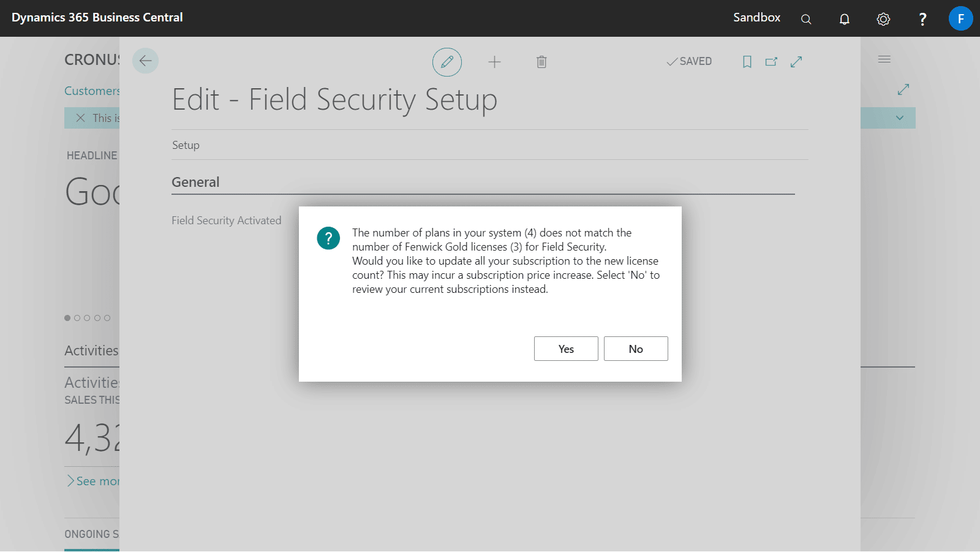Viewport: 980px width, 552px height.
Task: Bookmark this Field Security Setup page
Action: tap(747, 61)
